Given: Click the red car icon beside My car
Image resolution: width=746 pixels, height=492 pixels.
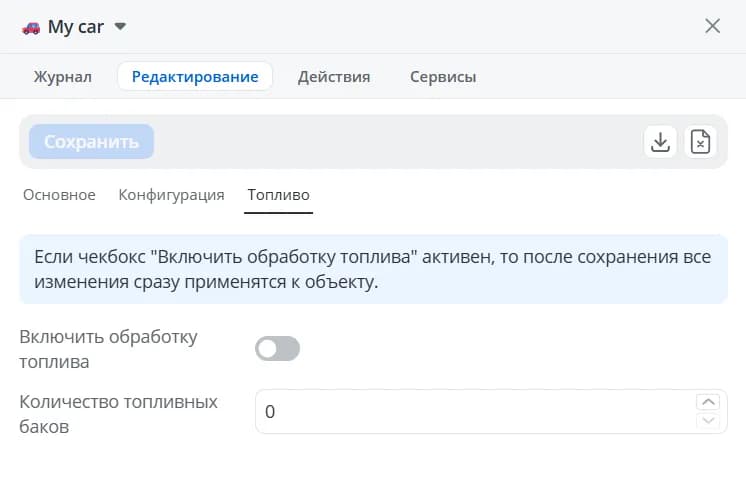Looking at the screenshot, I should tap(31, 28).
